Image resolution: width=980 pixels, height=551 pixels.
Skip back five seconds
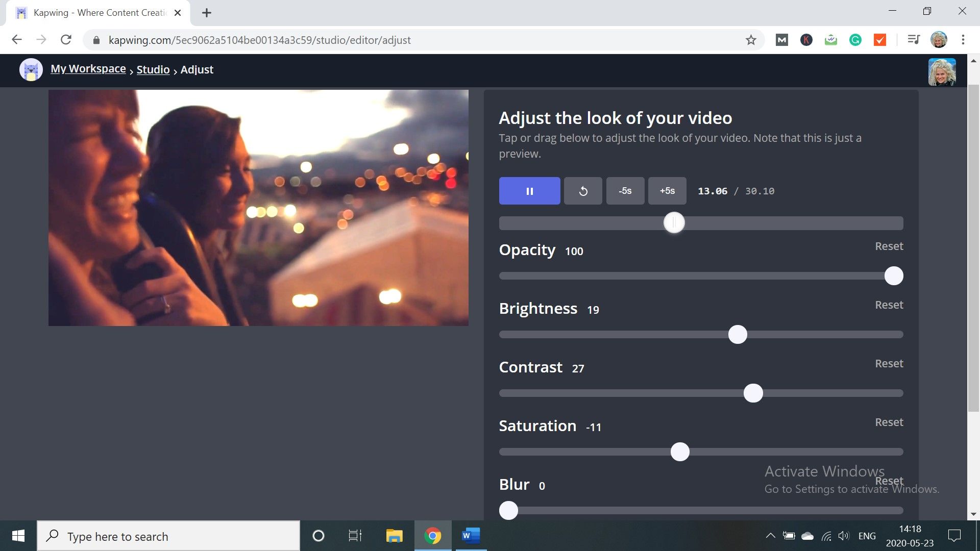click(625, 191)
